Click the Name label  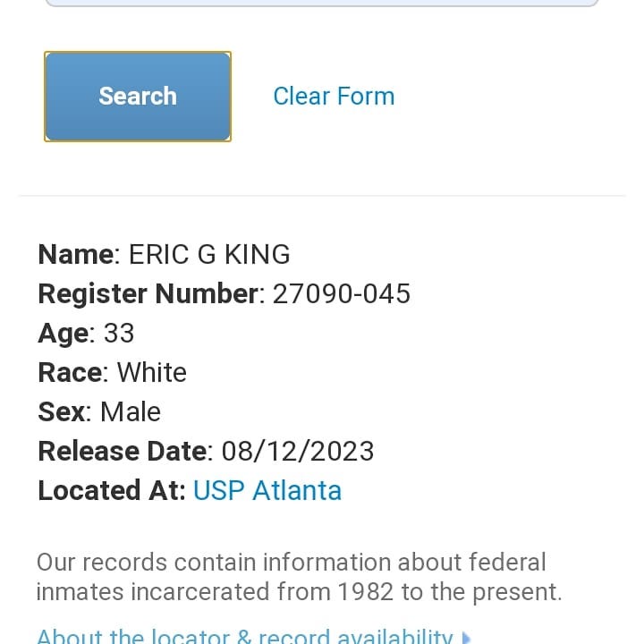click(x=75, y=254)
